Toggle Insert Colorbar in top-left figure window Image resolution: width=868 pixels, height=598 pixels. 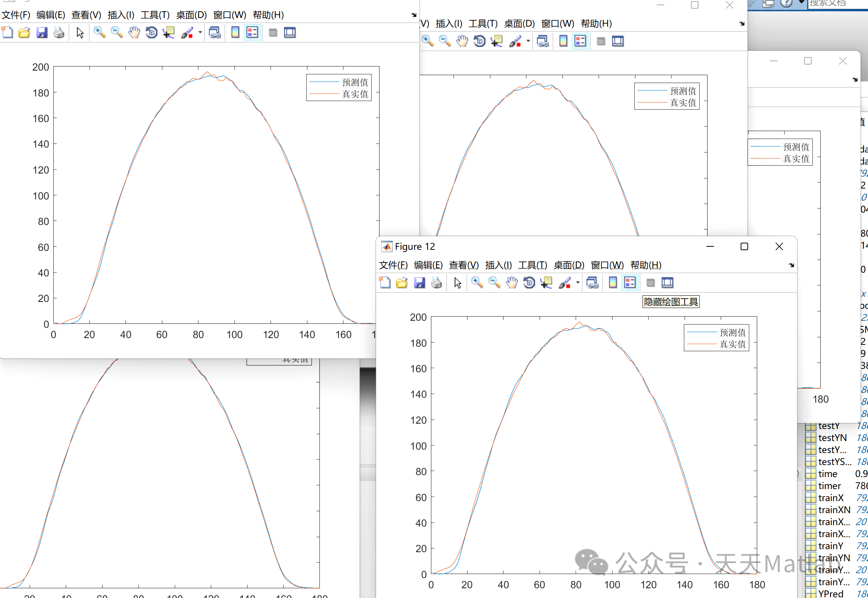(235, 33)
